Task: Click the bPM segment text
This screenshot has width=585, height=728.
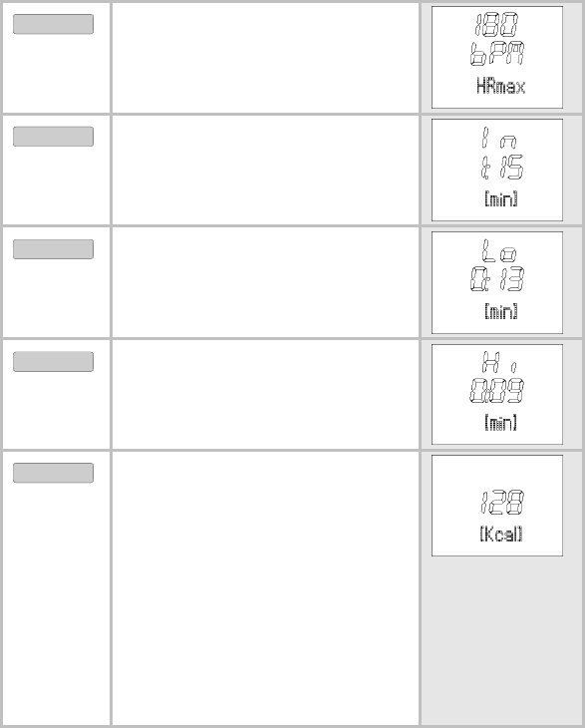Action: click(497, 53)
